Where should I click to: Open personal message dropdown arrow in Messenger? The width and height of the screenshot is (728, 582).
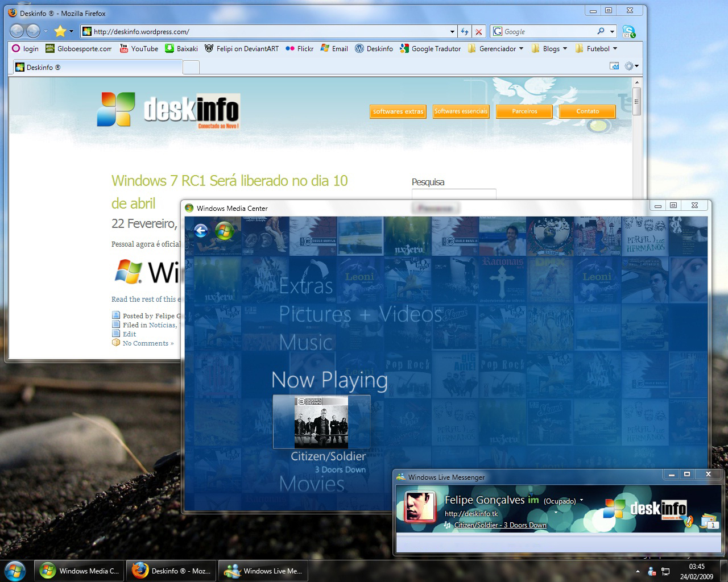(556, 513)
